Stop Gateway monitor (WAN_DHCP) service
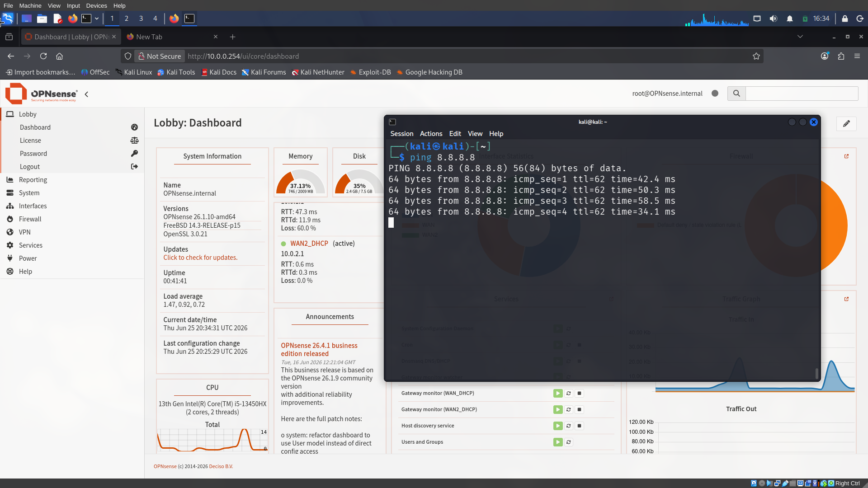 click(x=580, y=394)
